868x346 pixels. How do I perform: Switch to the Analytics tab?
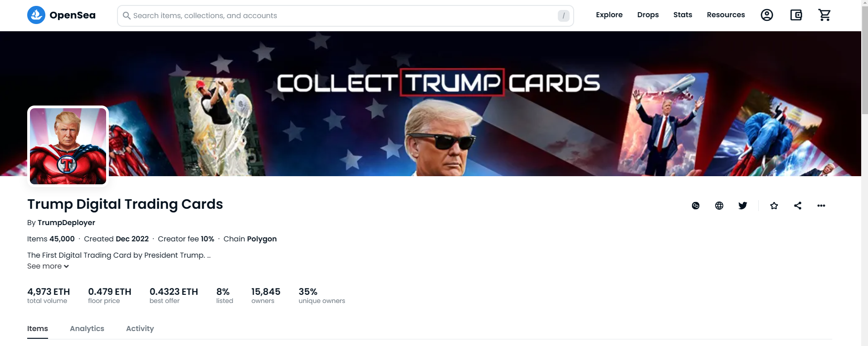tap(87, 329)
